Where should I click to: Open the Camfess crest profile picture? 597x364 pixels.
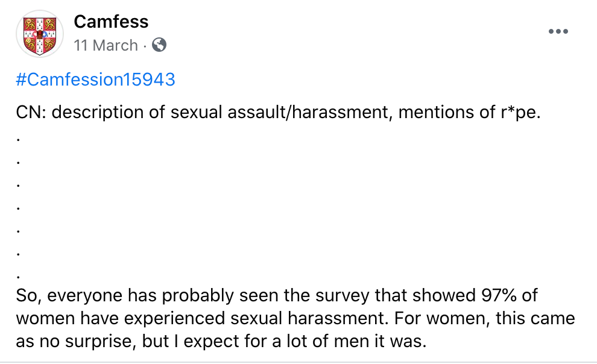pyautogui.click(x=40, y=34)
